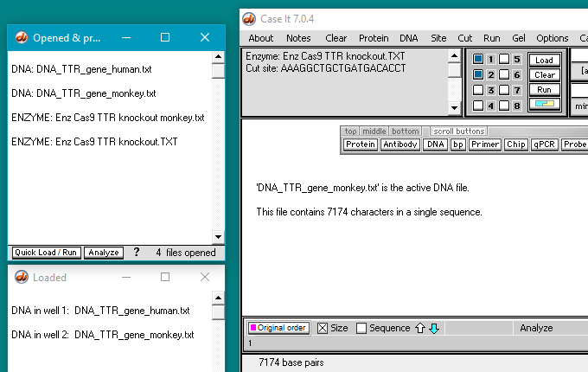Enable well 3 checkbox
This screenshot has width=588, height=372.
pyautogui.click(x=477, y=90)
